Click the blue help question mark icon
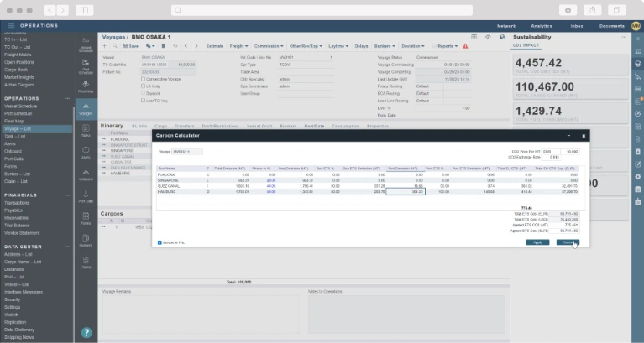644x343 pixels. [86, 332]
